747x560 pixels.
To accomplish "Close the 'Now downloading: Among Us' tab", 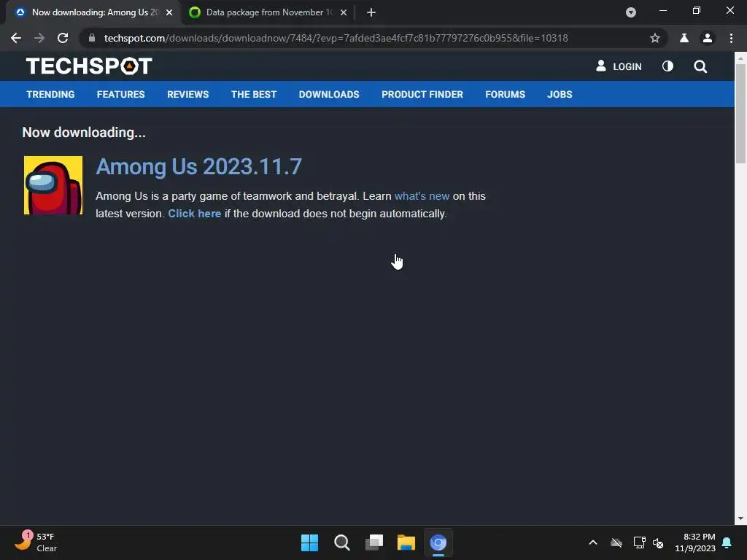I will (x=169, y=12).
